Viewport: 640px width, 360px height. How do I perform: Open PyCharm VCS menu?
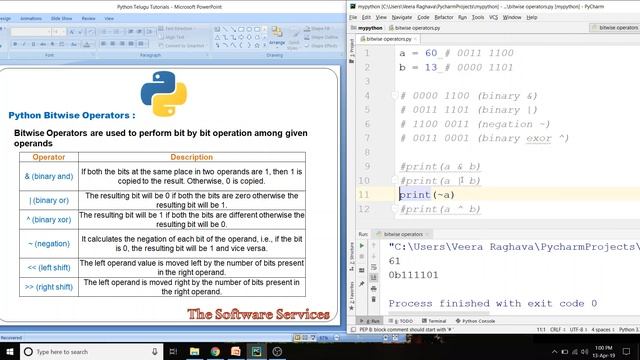click(493, 18)
